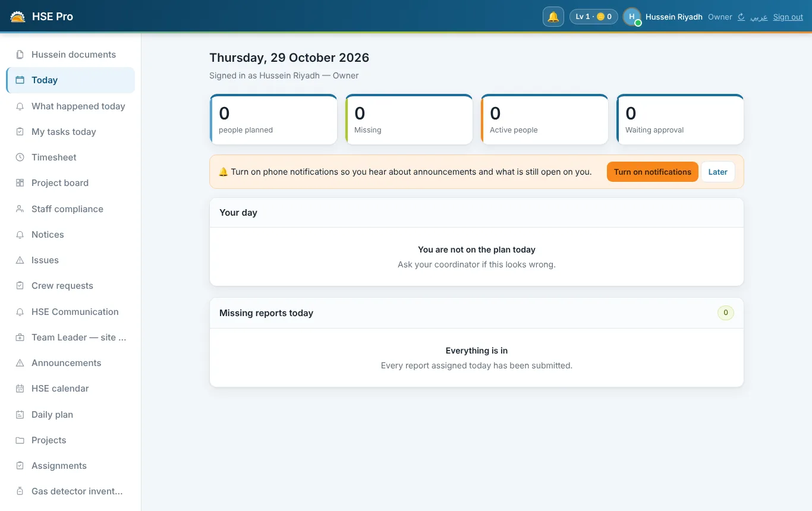Click the Issues warning triangle icon
Viewport: 812px width, 511px height.
(20, 260)
